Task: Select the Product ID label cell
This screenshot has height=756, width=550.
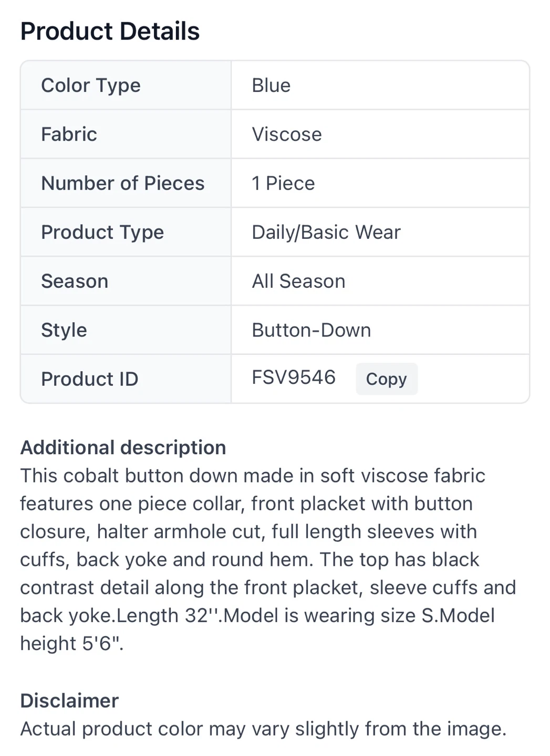Action: (x=126, y=379)
